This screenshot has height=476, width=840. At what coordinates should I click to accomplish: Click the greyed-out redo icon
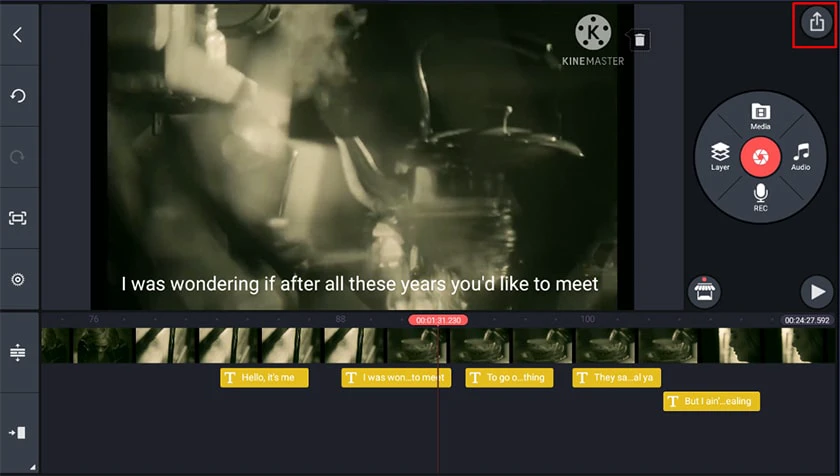[x=18, y=157]
